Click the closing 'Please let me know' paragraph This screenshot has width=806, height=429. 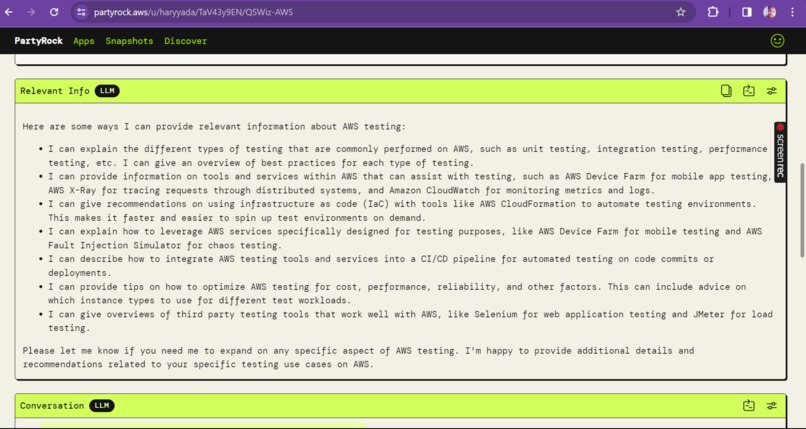[x=358, y=357]
